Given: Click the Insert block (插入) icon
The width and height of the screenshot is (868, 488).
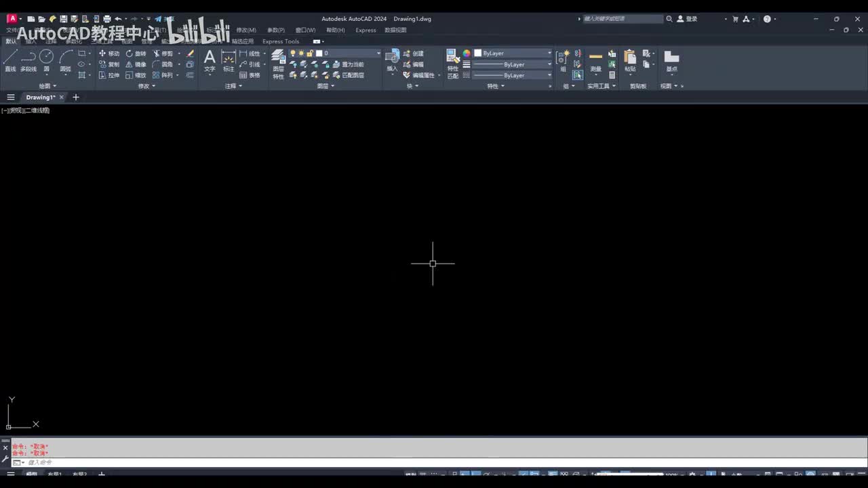Looking at the screenshot, I should click(392, 60).
